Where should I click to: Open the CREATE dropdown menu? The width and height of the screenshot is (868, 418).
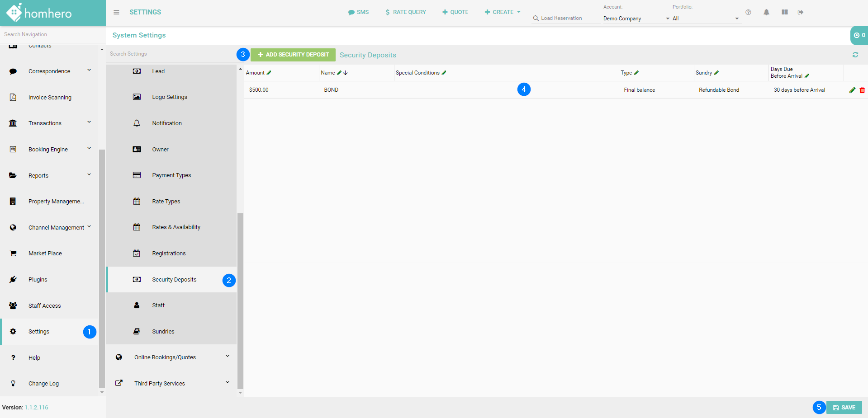503,12
